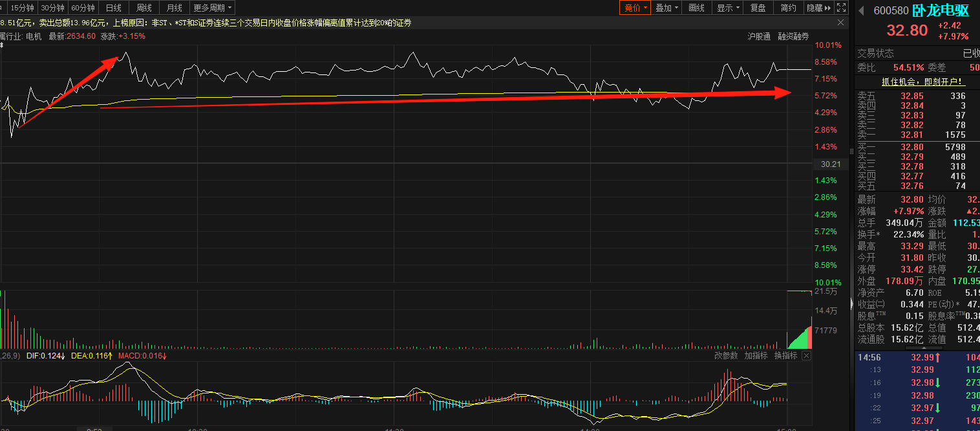Select 卖四 order row 32.84
980x431 pixels.
click(x=917, y=105)
